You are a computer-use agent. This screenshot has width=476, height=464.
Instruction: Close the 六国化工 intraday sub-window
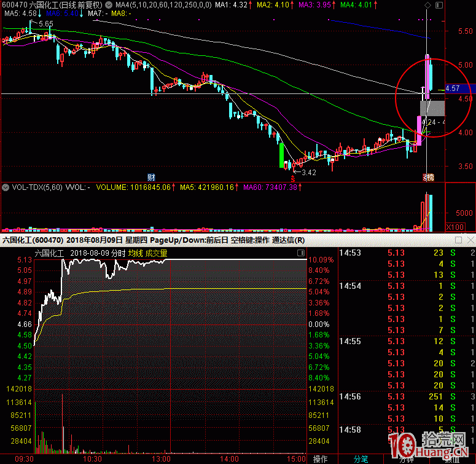[470, 240]
